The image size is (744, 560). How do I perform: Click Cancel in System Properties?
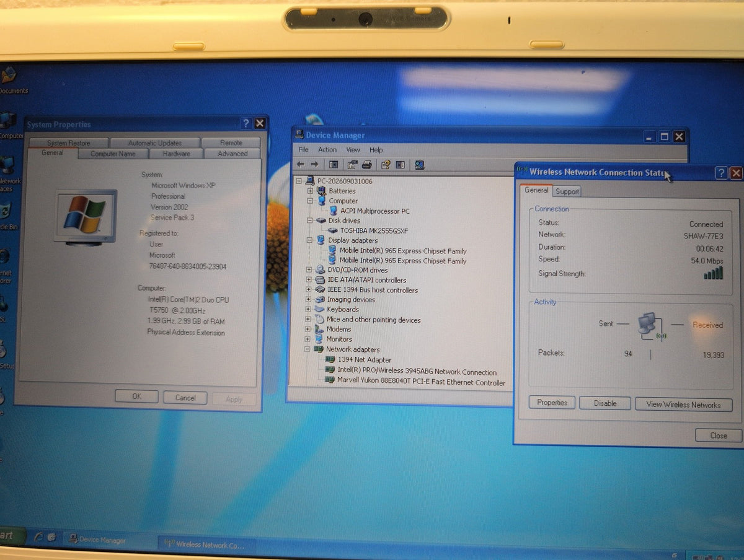tap(185, 398)
